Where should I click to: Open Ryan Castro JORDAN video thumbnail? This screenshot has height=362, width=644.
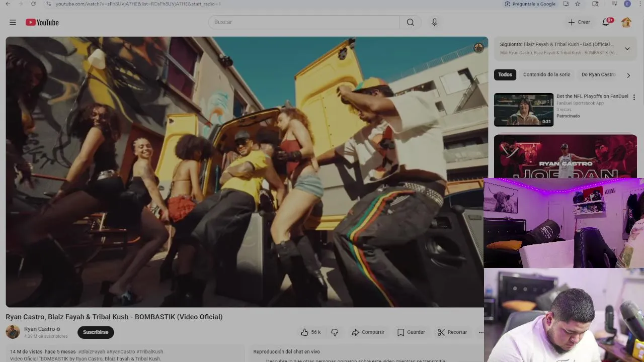(566, 156)
